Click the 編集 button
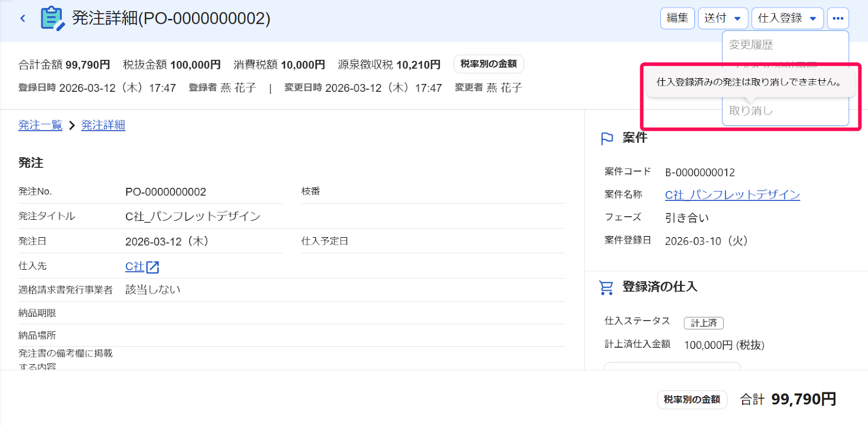The height and width of the screenshot is (426, 868). click(x=677, y=18)
